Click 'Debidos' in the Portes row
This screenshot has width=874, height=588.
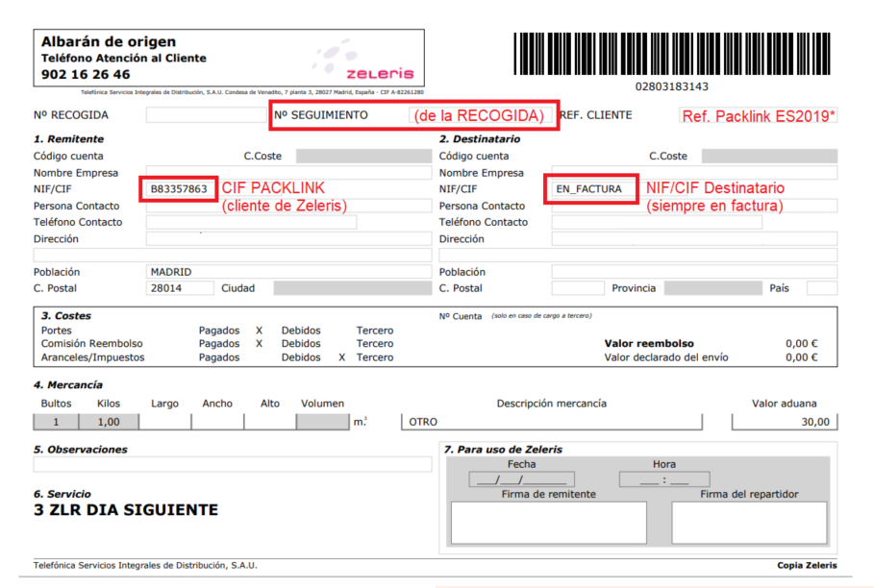pos(301,331)
